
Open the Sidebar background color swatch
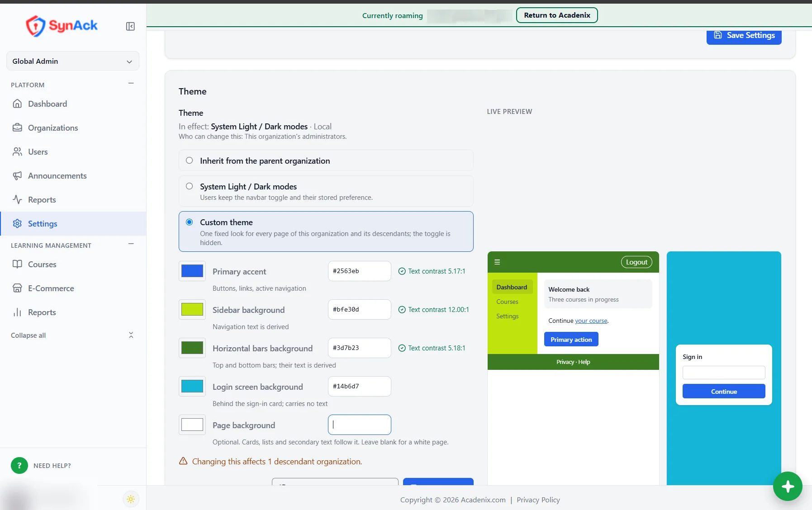click(x=192, y=309)
